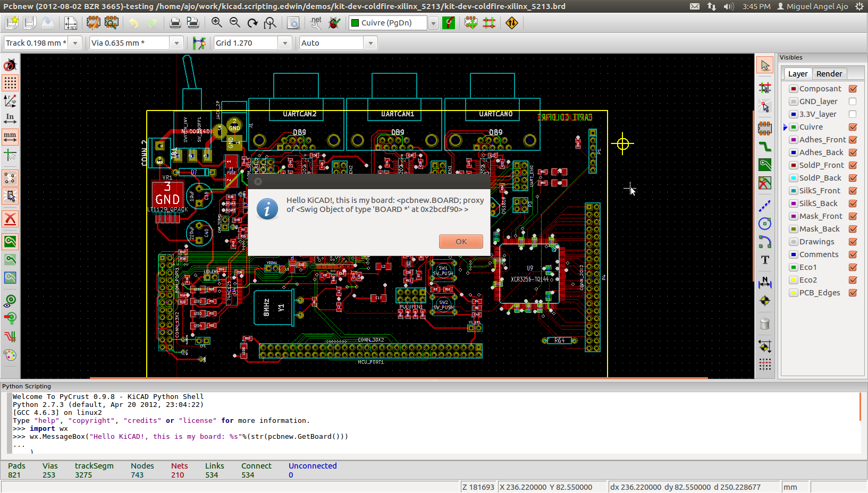Switch to the Render tab
Image resolution: width=868 pixels, height=493 pixels.
tap(829, 74)
